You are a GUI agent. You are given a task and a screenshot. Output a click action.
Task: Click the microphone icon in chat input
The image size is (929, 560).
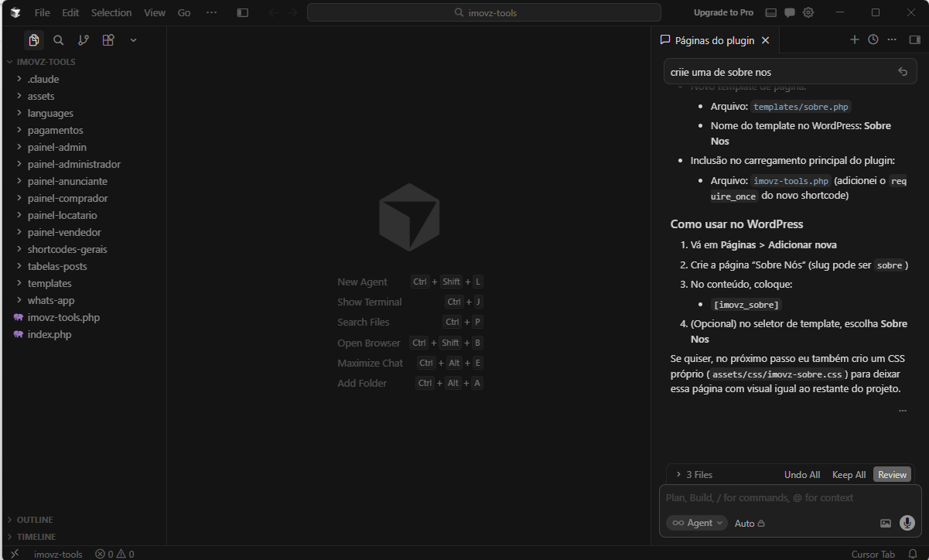click(907, 523)
